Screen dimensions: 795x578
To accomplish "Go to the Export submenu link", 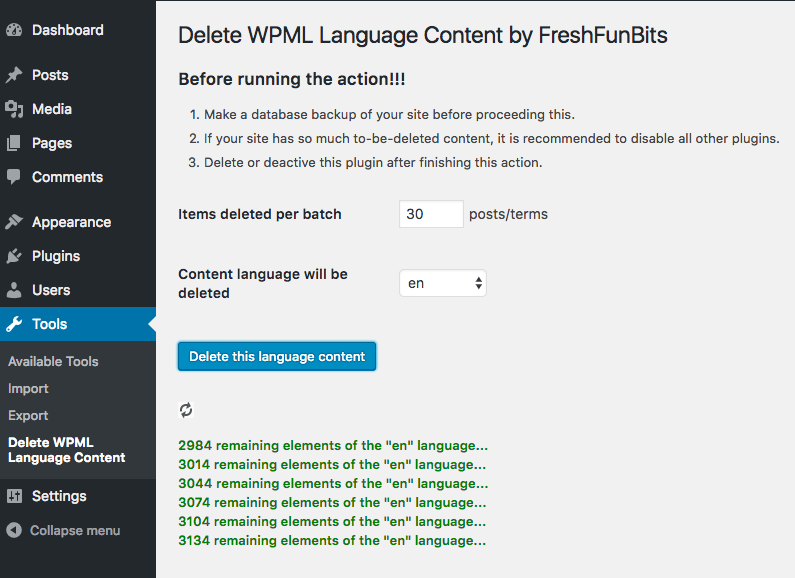I will tap(28, 416).
